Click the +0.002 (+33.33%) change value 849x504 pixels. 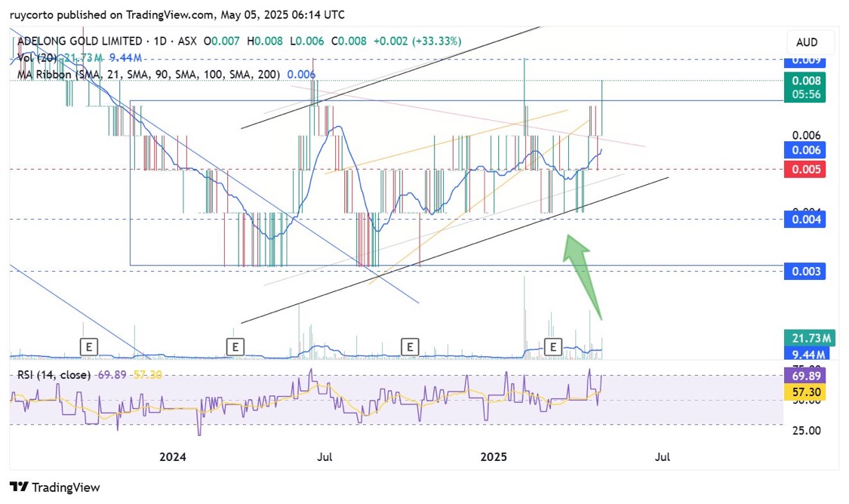(x=417, y=41)
